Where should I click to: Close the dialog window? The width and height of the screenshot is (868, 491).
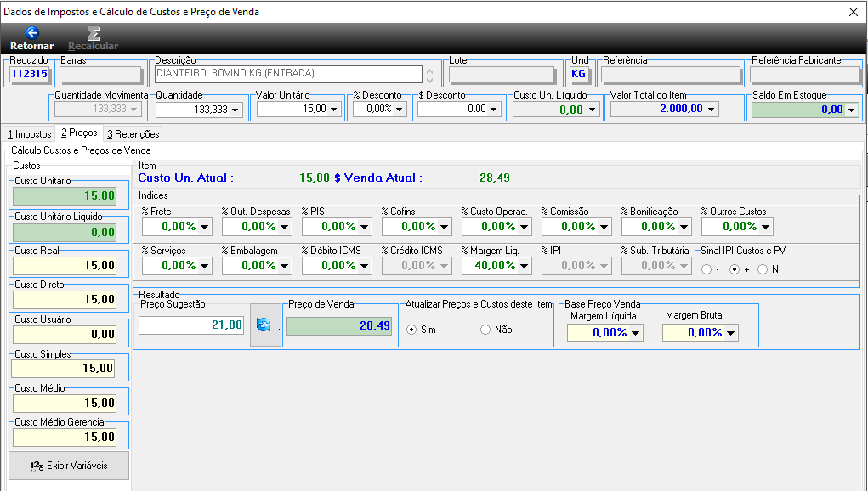pos(853,12)
